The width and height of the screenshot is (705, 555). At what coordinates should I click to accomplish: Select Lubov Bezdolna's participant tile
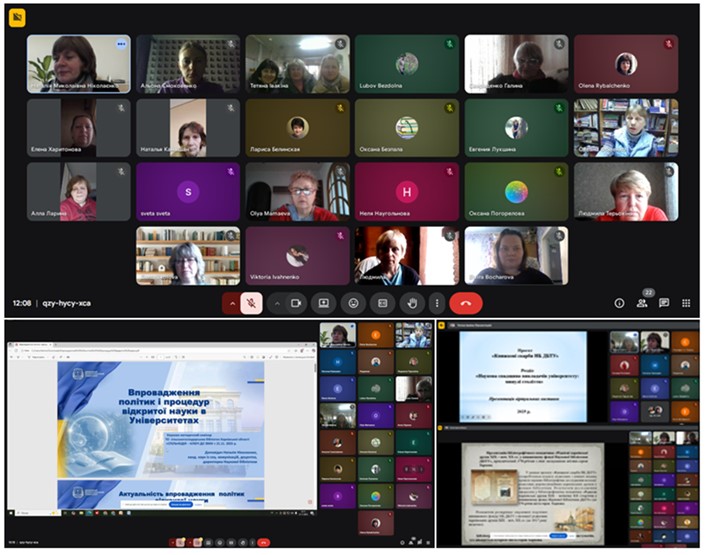pos(406,64)
